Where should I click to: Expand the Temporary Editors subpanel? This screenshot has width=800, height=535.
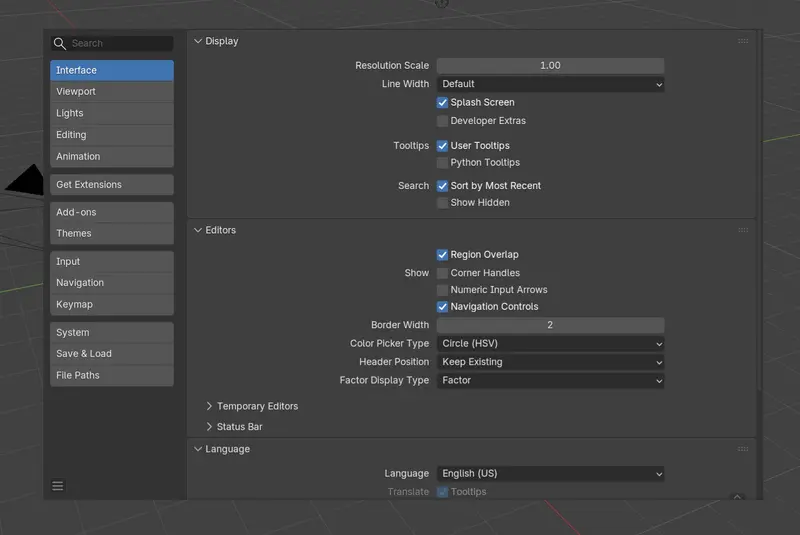[x=209, y=406]
